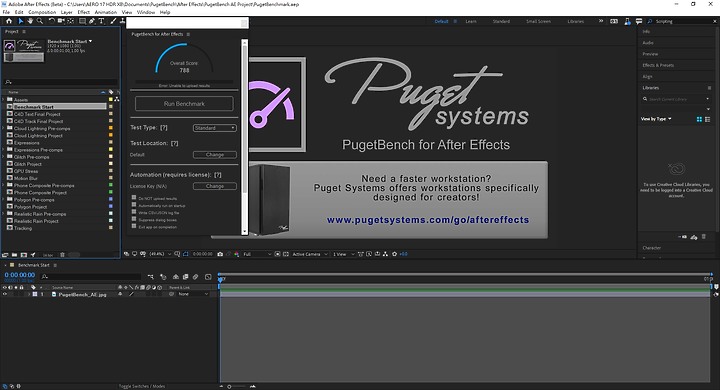Select the Pan Behind anchor point tool
Viewport: 720px width, 390px height.
(x=71, y=21)
